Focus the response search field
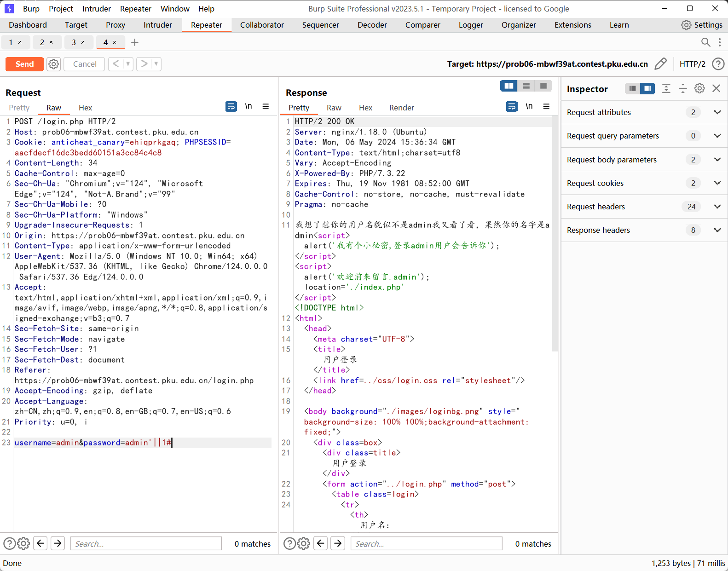This screenshot has width=728, height=571. (x=427, y=543)
